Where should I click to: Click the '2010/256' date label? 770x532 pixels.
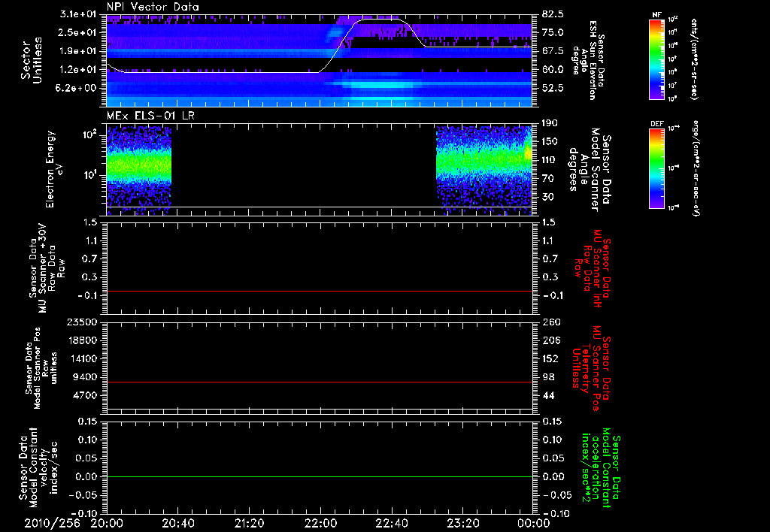point(52,523)
